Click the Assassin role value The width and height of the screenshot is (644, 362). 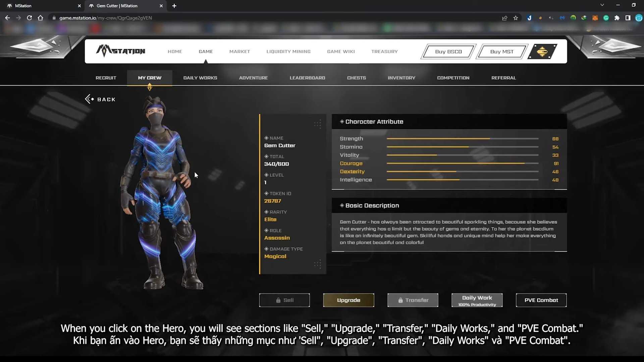pyautogui.click(x=277, y=238)
